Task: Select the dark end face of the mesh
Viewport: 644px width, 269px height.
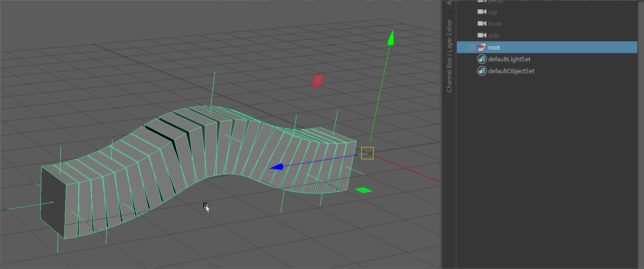Action: (x=53, y=203)
